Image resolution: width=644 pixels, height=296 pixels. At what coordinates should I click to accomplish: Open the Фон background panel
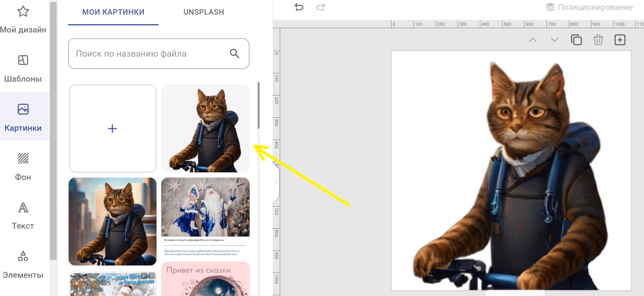[x=23, y=166]
